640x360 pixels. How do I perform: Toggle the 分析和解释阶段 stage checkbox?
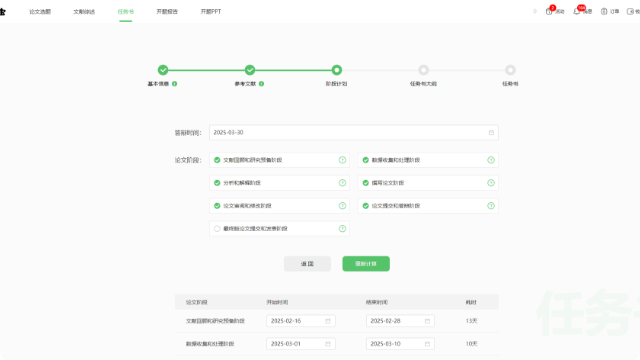click(217, 183)
